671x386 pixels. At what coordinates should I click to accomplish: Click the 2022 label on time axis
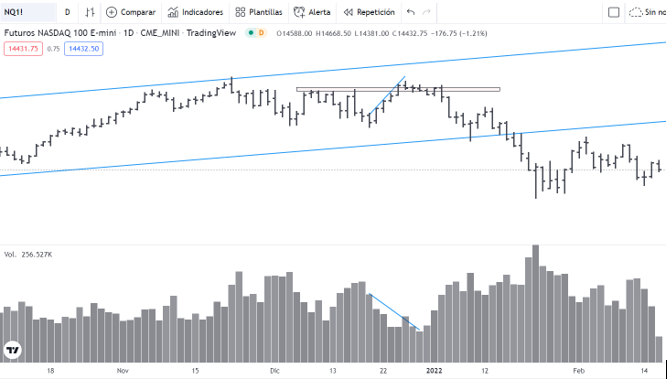pos(434,371)
